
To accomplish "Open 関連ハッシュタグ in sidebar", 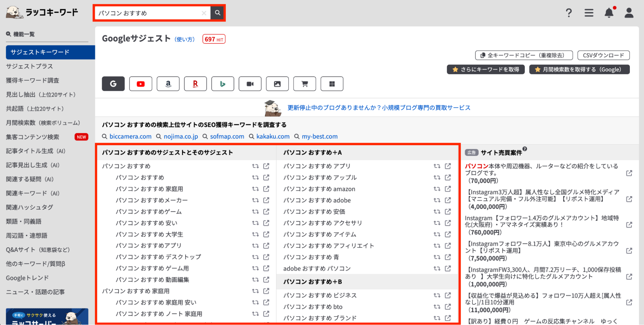I will point(29,207).
